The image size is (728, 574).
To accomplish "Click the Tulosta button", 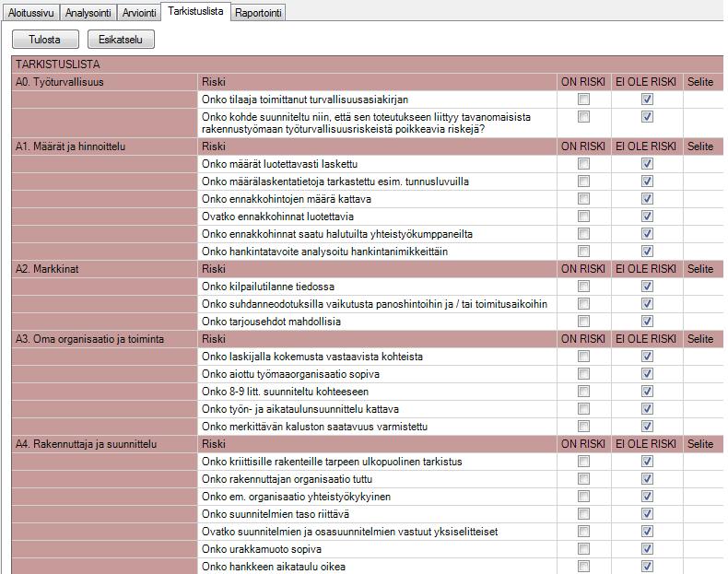I will point(45,40).
